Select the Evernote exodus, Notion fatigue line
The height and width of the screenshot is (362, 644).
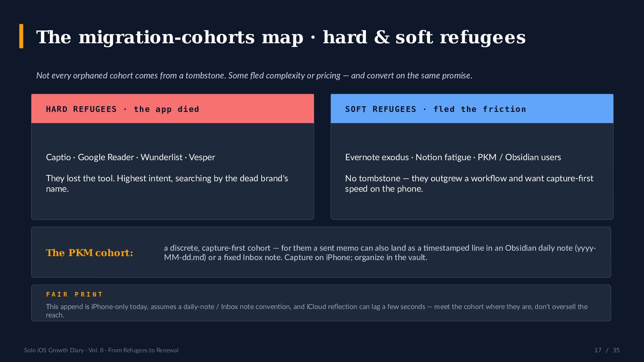[x=453, y=157]
